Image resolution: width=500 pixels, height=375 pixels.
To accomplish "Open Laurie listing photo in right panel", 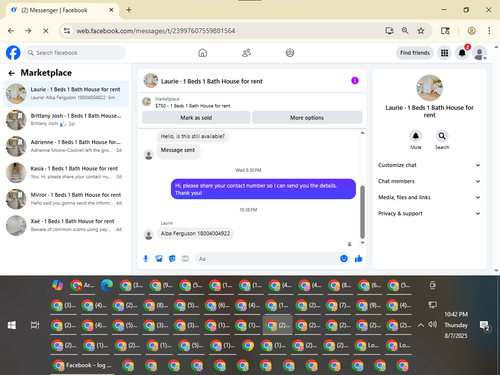I will [x=429, y=88].
